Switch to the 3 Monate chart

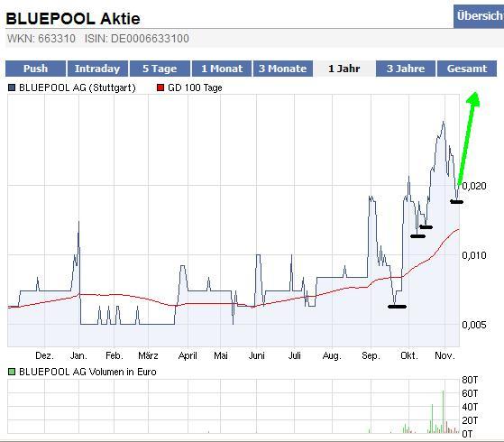tap(283, 69)
